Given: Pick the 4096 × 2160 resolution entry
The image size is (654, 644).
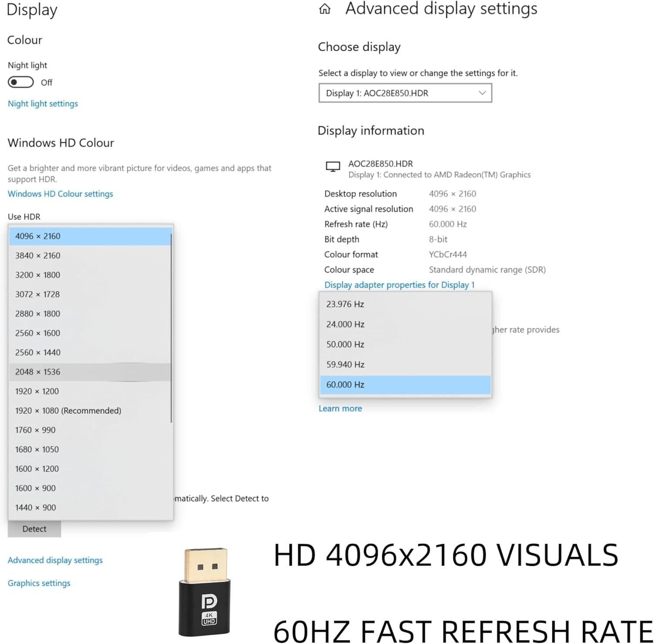Looking at the screenshot, I should click(38, 236).
